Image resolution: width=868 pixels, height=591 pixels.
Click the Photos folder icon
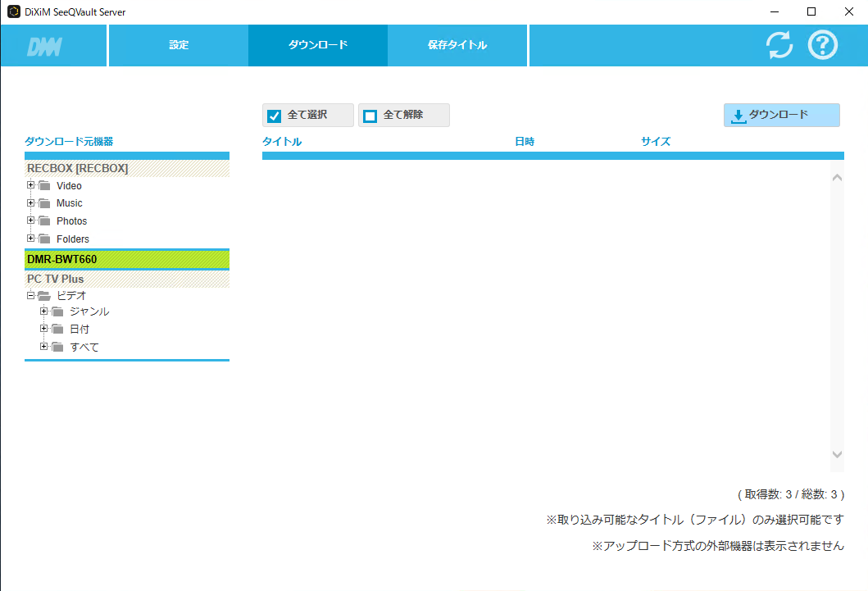(x=45, y=221)
